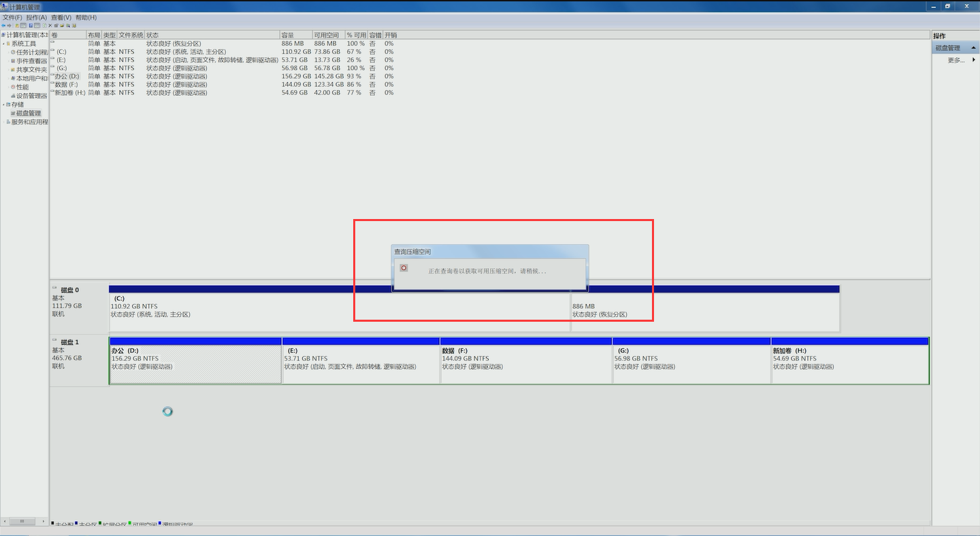This screenshot has height=536, width=980.
Task: Expand the 服务和应用程序 tree node
Action: coord(3,122)
